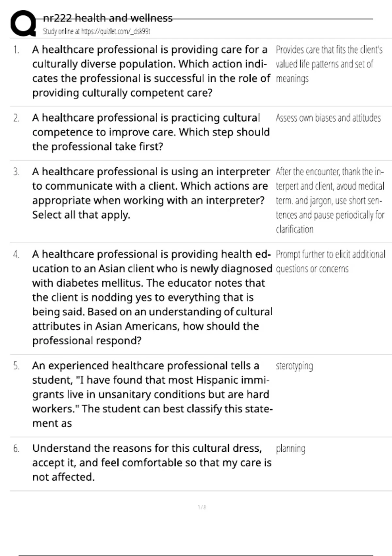Click the answer 'planning'

(x=290, y=448)
